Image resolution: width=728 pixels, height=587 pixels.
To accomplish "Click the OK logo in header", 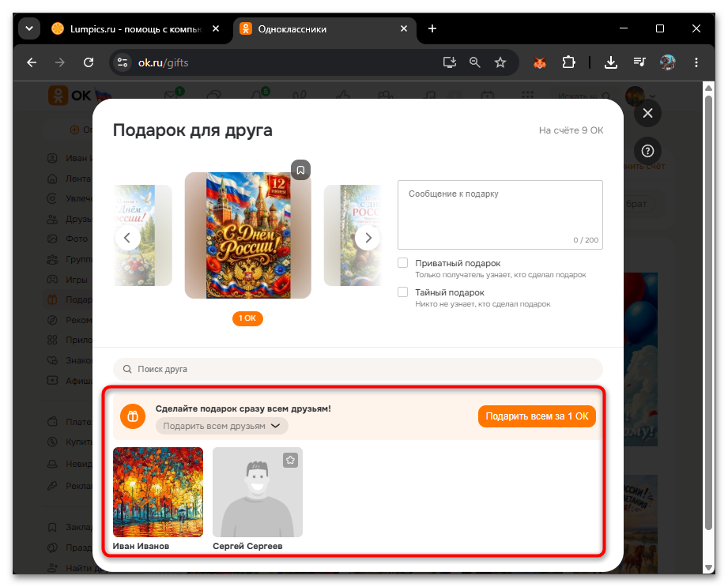I will pyautogui.click(x=70, y=96).
